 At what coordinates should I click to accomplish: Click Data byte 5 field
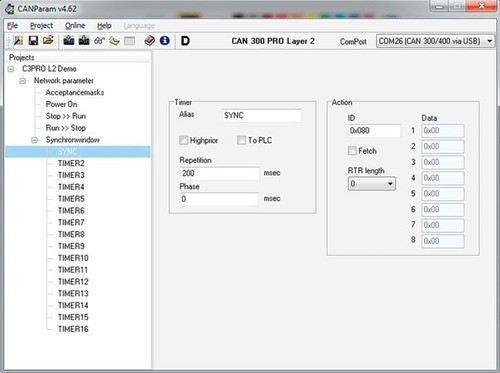tap(443, 194)
